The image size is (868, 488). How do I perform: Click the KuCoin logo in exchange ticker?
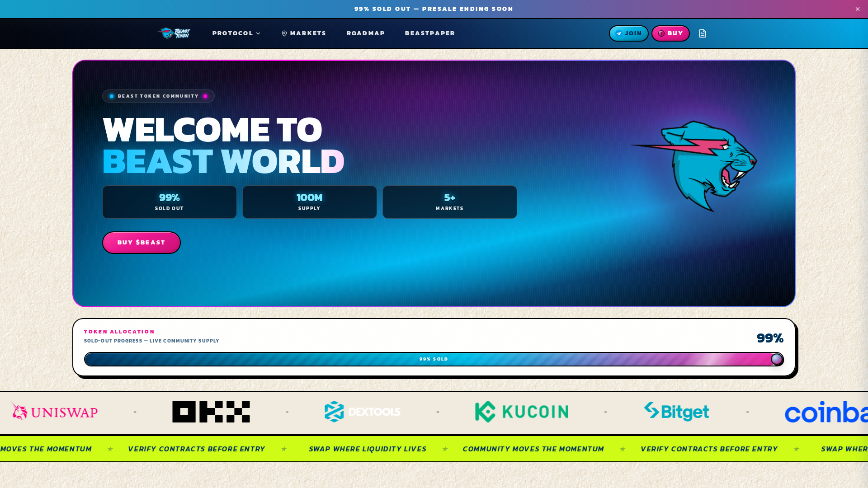522,412
